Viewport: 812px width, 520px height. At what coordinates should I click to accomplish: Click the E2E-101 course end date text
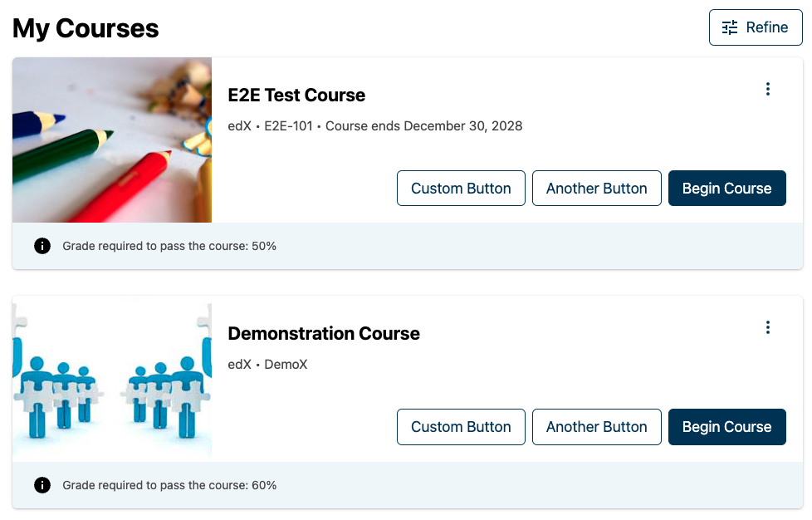pos(423,126)
